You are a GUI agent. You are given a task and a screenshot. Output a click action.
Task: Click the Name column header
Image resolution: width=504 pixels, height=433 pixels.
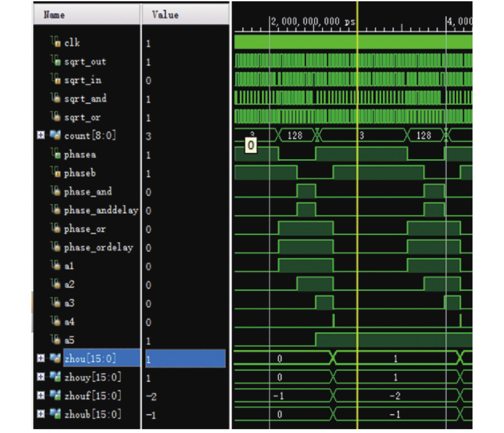pyautogui.click(x=54, y=15)
